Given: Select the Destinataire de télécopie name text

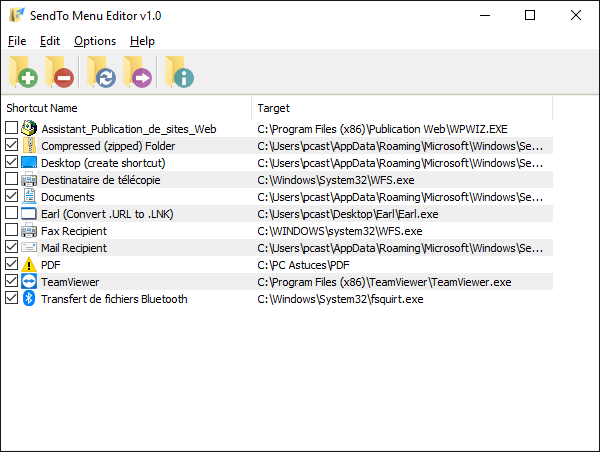Looking at the screenshot, I should [x=101, y=180].
